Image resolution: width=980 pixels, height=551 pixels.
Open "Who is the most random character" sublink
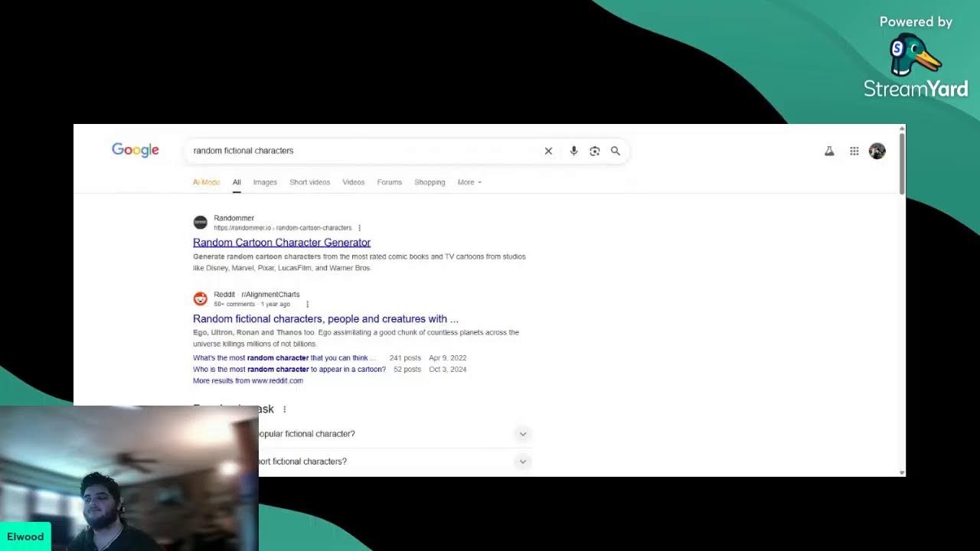point(289,370)
